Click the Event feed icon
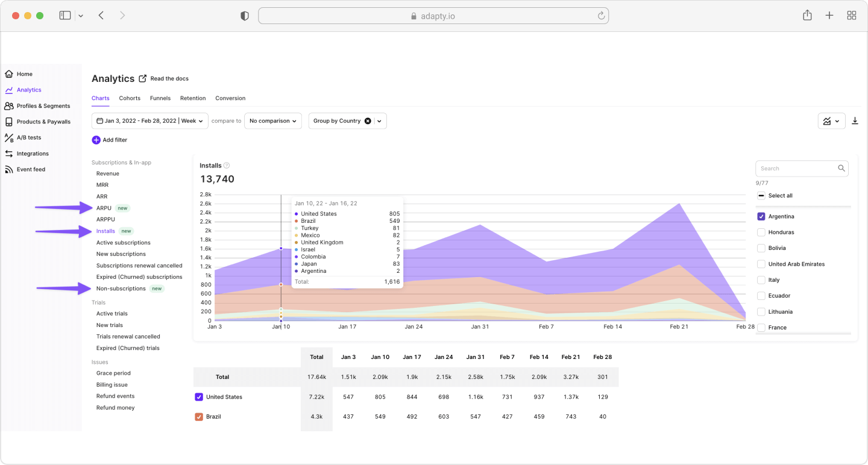The image size is (868, 465). (9, 170)
